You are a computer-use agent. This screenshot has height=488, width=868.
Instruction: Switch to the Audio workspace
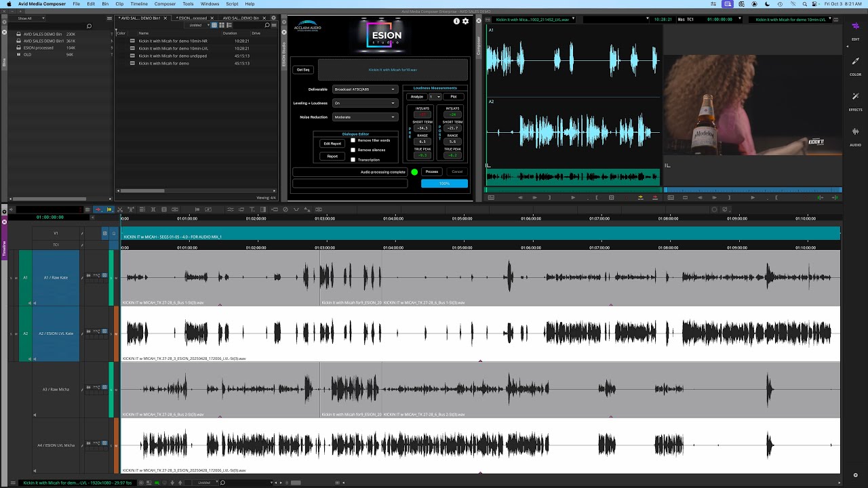tap(855, 136)
